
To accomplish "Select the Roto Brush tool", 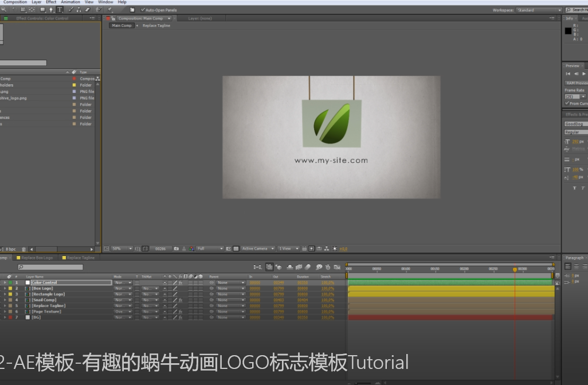I will pyautogui.click(x=99, y=10).
